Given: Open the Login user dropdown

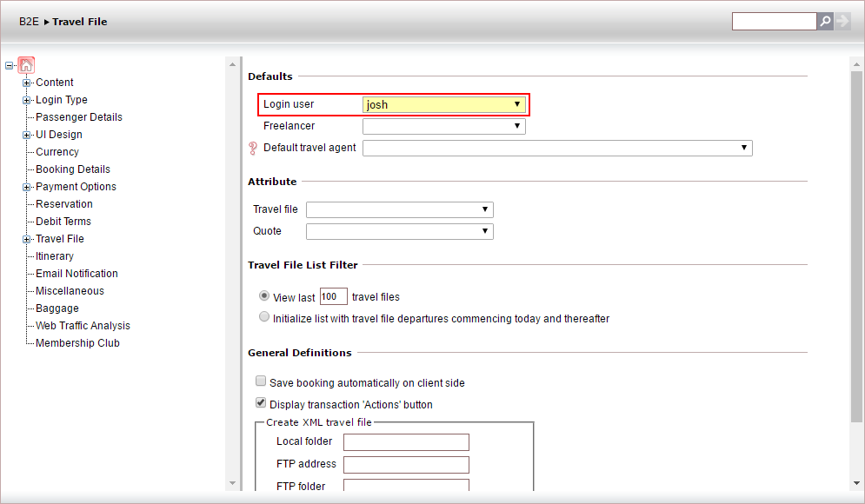Looking at the screenshot, I should (443, 104).
